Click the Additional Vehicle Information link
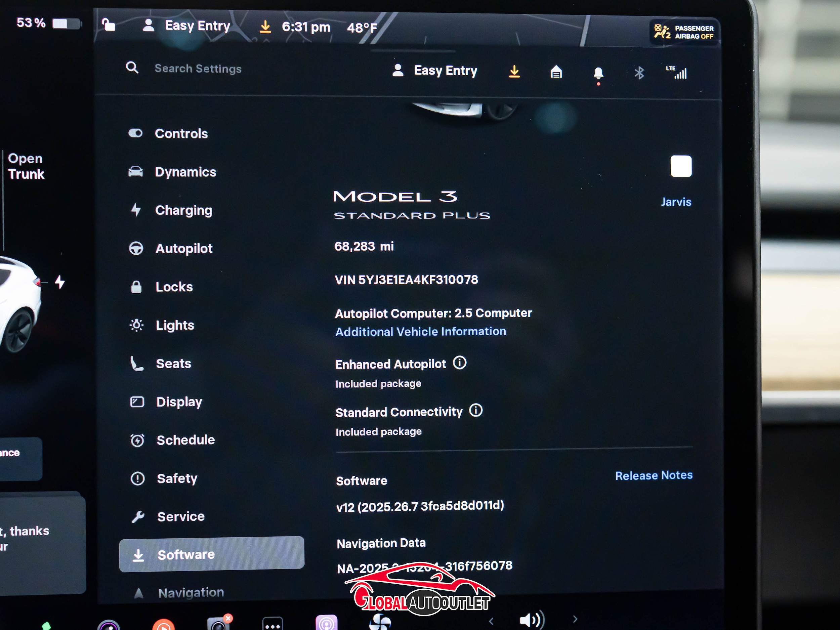The image size is (840, 630). pos(420,332)
